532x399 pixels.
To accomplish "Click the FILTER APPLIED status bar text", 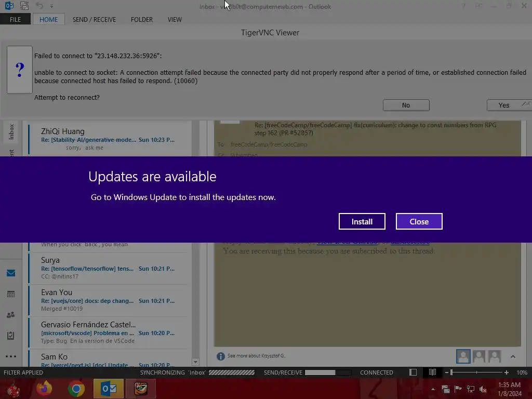I will pyautogui.click(x=23, y=373).
